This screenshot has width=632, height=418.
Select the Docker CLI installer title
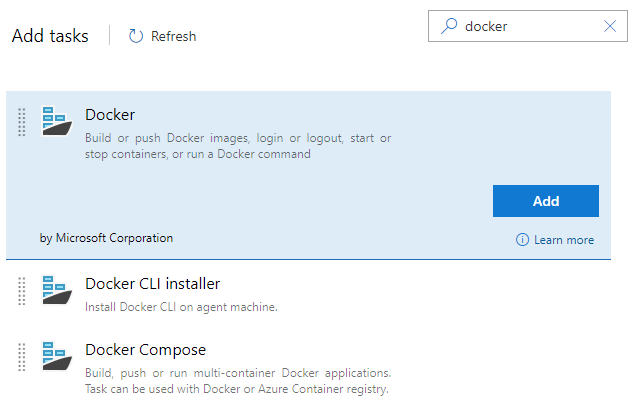(152, 283)
